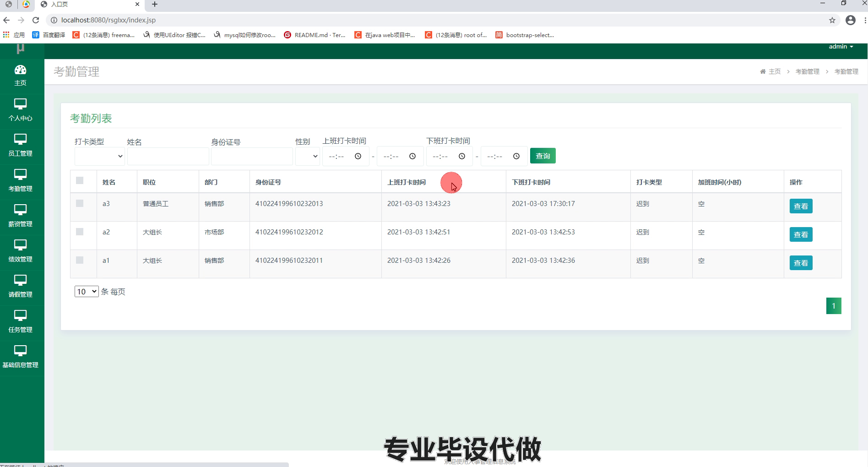This screenshot has width=868, height=467.
Task: Open the 在java web项目中 bookmark
Action: 385,35
